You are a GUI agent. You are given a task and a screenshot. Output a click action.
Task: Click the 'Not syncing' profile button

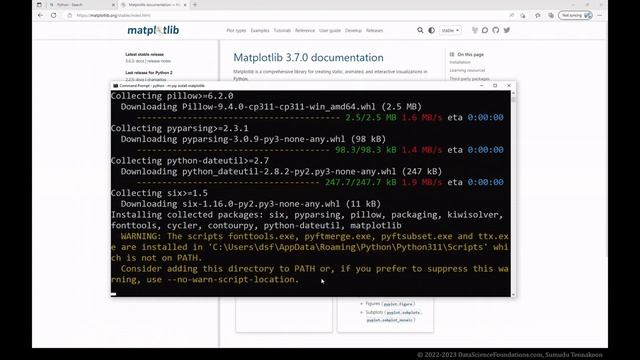575,15
